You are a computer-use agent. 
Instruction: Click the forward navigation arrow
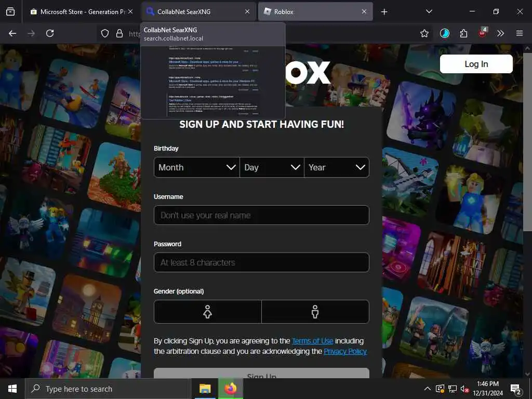[x=31, y=33]
